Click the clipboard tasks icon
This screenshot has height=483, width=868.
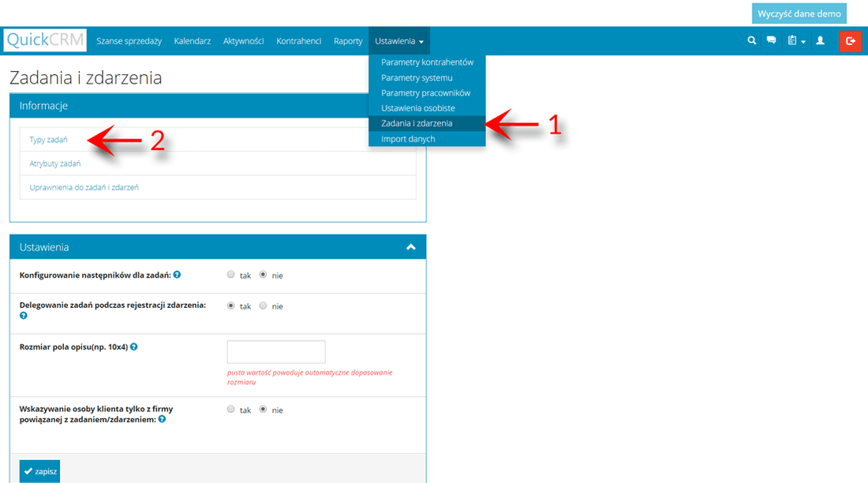click(x=792, y=39)
